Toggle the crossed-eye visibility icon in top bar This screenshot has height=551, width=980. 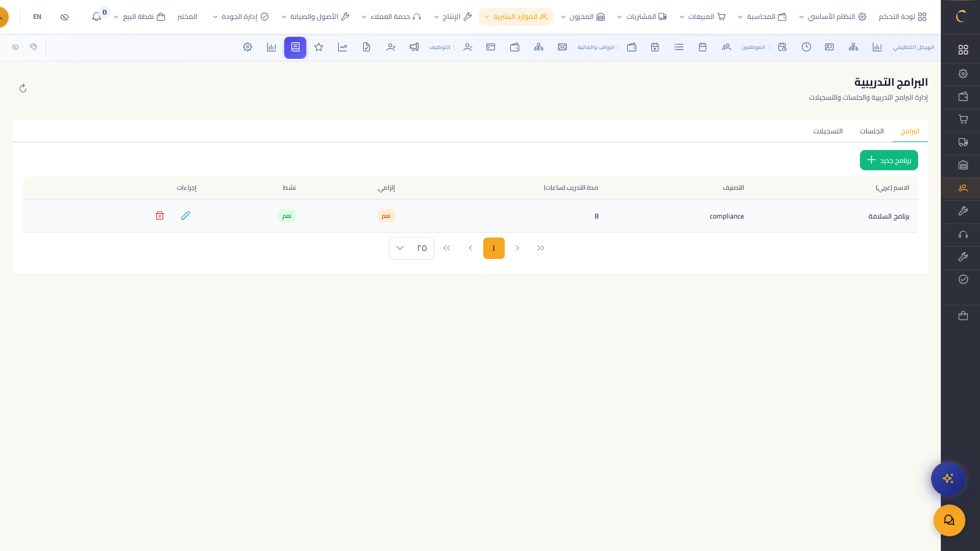[65, 17]
